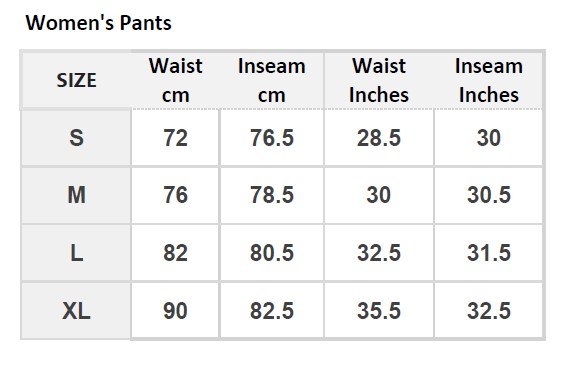
Task: Select the M size row label
Action: (76, 195)
